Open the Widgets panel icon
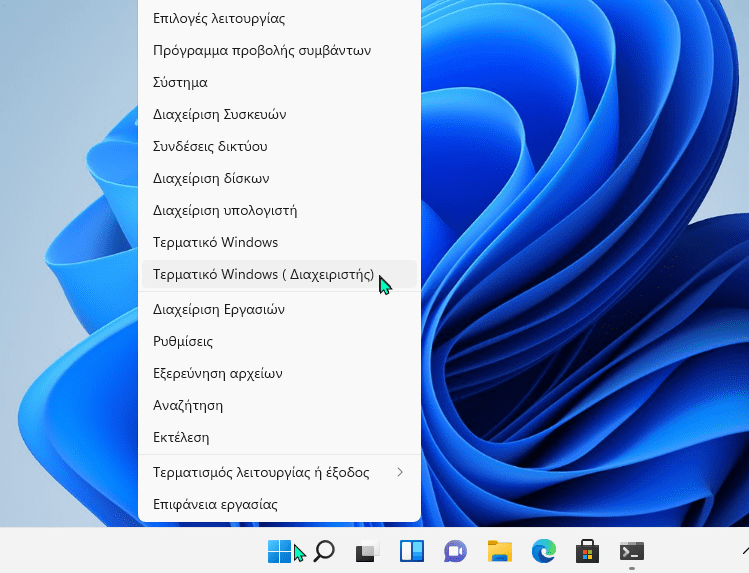 click(412, 552)
